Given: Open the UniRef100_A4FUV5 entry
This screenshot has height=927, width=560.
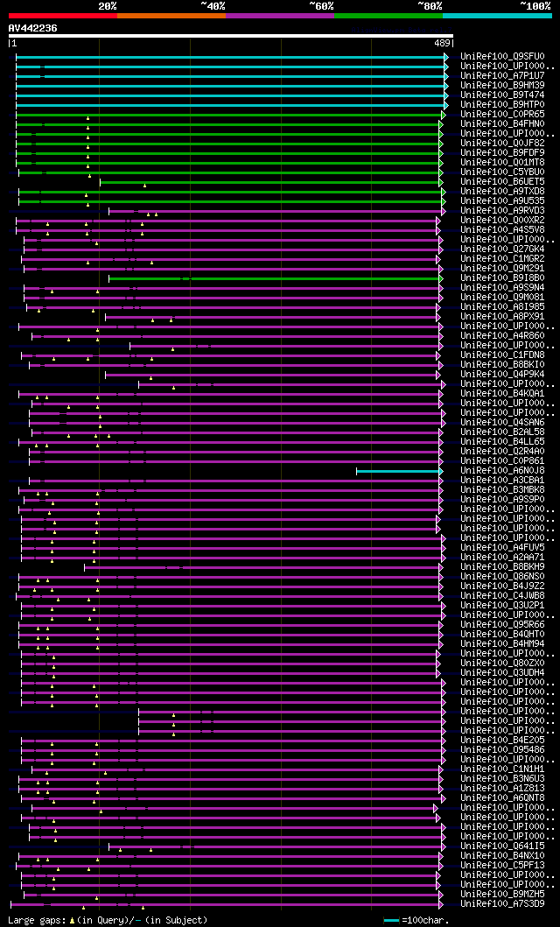Looking at the screenshot, I should click(x=503, y=547).
